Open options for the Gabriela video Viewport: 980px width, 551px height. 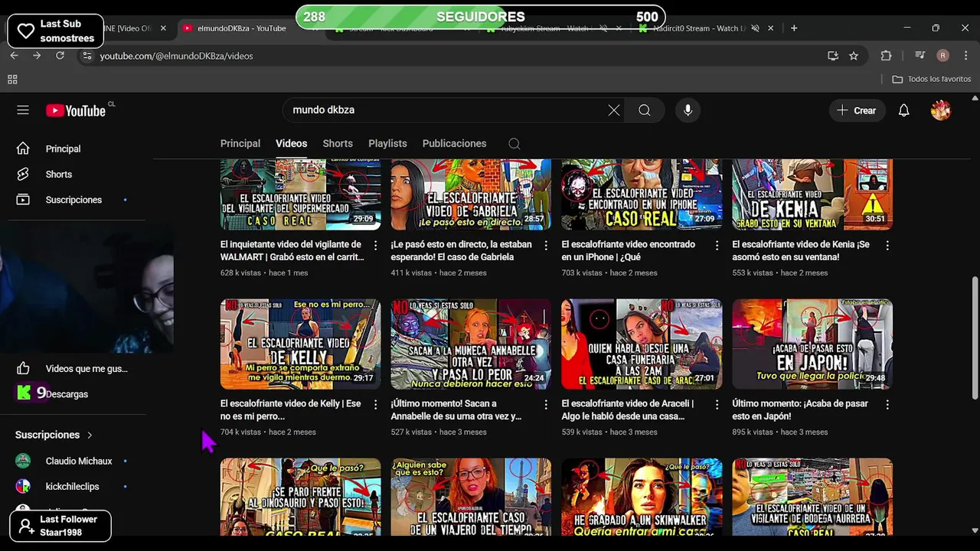coord(546,246)
